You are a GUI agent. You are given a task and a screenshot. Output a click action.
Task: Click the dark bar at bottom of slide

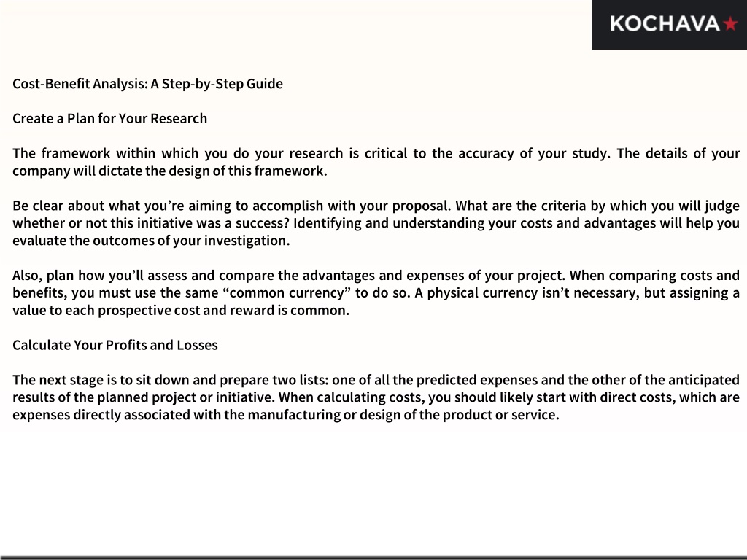373,557
